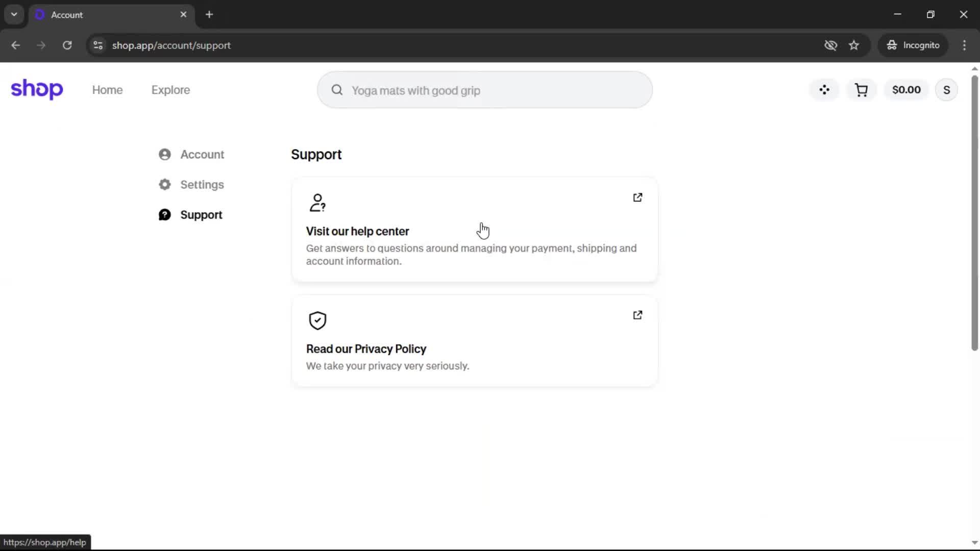Image resolution: width=980 pixels, height=551 pixels.
Task: Bookmark this page with star icon
Action: [x=854, y=45]
